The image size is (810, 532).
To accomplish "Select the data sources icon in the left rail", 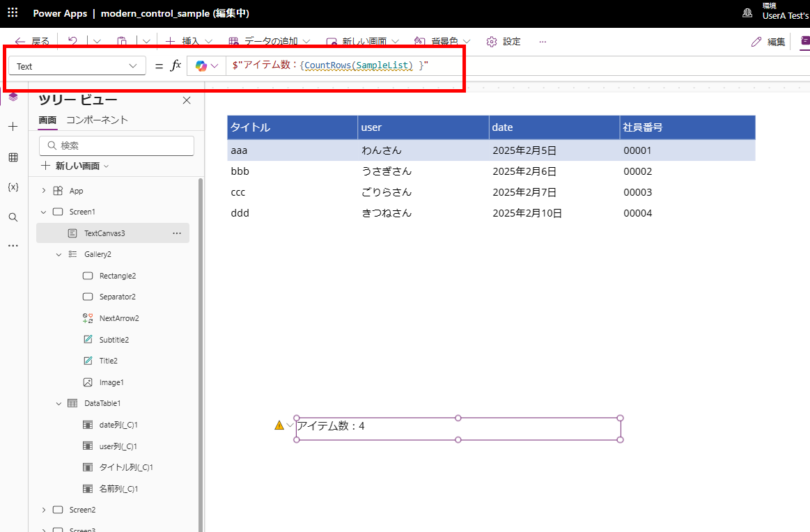I will click(13, 157).
